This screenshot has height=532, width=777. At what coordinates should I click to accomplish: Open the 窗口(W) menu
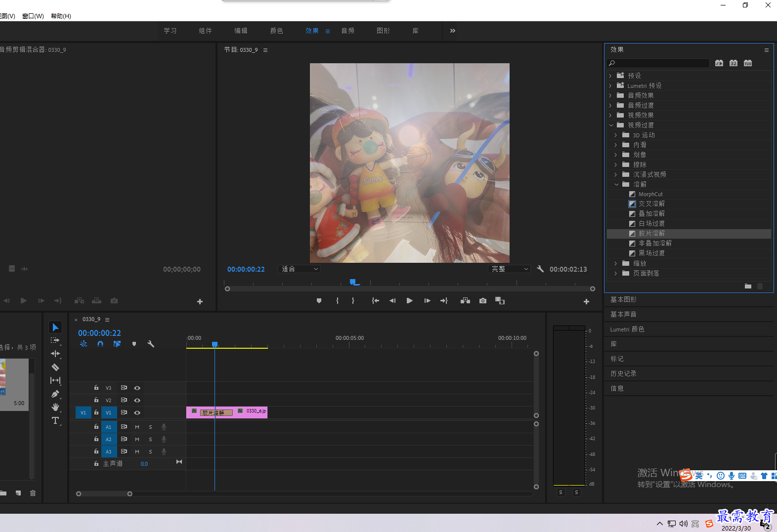33,16
